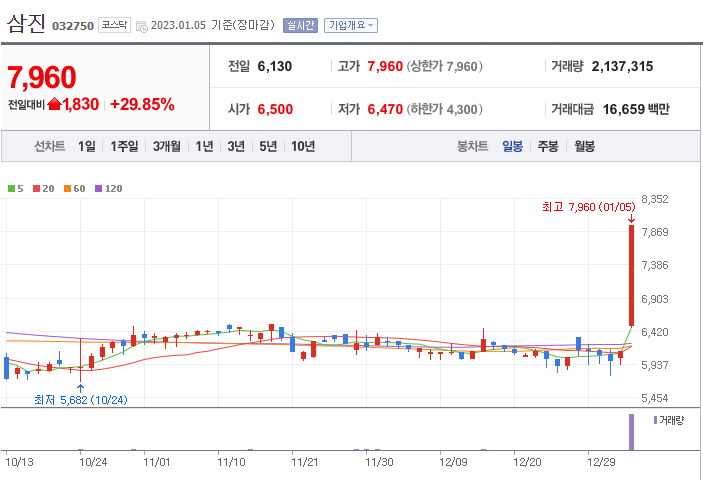Click the 전일 value 6,130
The image size is (703, 480).
(274, 66)
